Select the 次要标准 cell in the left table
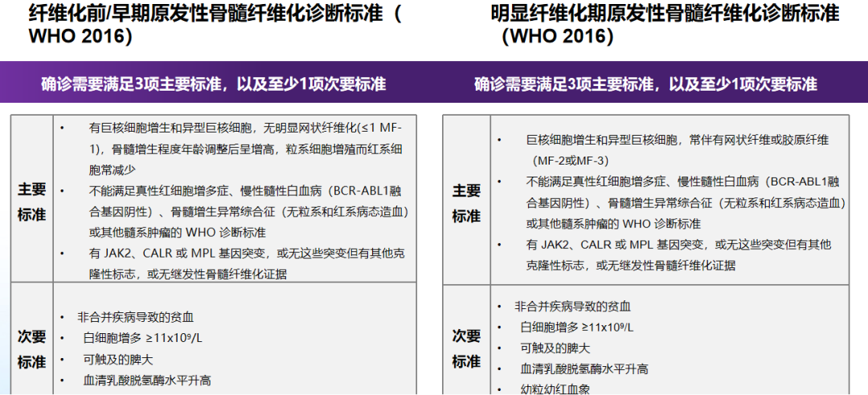 click(32, 348)
